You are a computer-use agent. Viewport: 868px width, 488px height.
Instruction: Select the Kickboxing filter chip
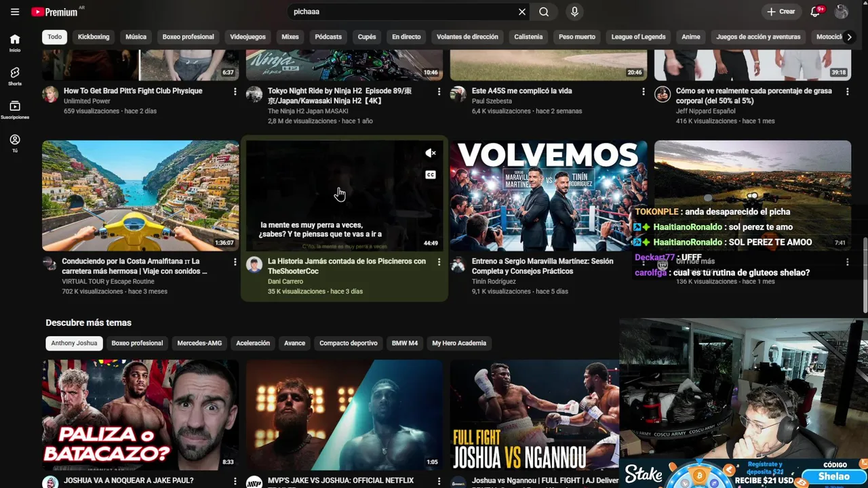(94, 37)
